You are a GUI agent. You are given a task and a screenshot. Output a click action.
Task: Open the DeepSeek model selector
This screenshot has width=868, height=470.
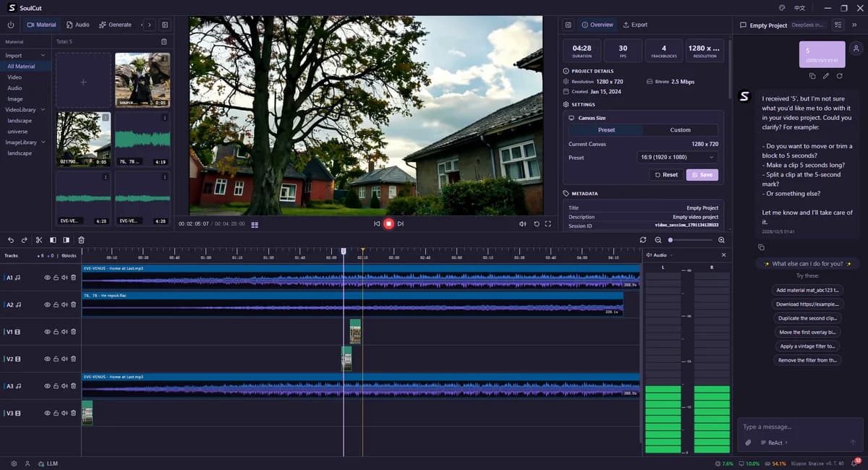(809, 25)
